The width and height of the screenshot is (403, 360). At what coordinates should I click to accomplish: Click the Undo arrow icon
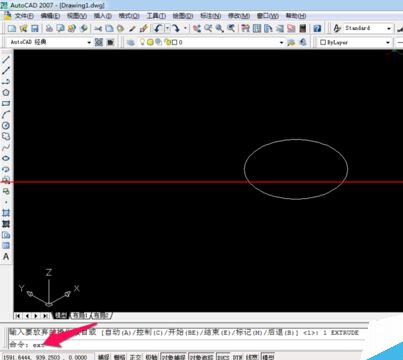pos(158,28)
